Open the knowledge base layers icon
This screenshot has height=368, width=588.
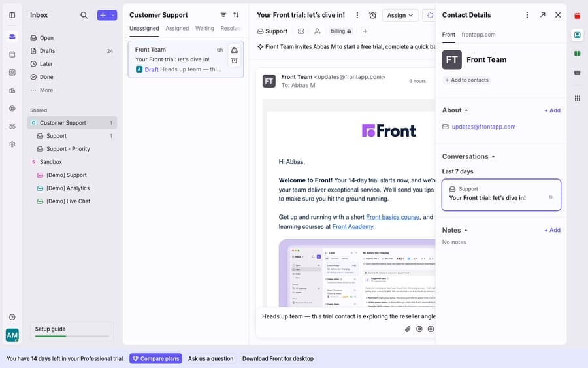12,126
